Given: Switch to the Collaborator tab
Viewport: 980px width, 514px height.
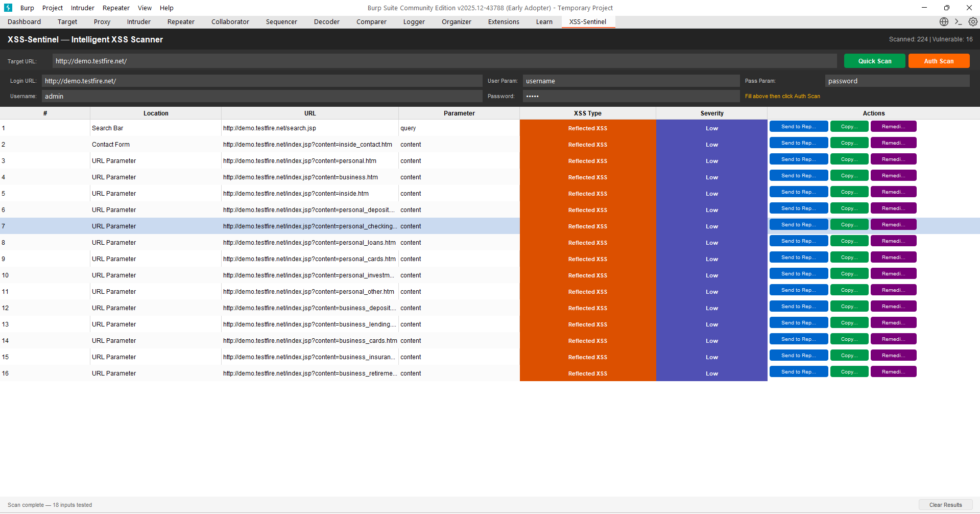Looking at the screenshot, I should pos(230,21).
